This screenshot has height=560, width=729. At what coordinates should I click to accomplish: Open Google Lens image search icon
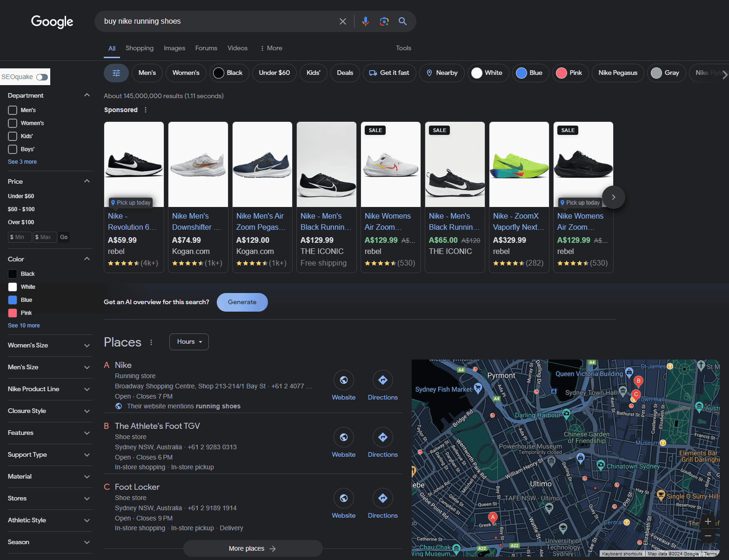click(x=384, y=21)
